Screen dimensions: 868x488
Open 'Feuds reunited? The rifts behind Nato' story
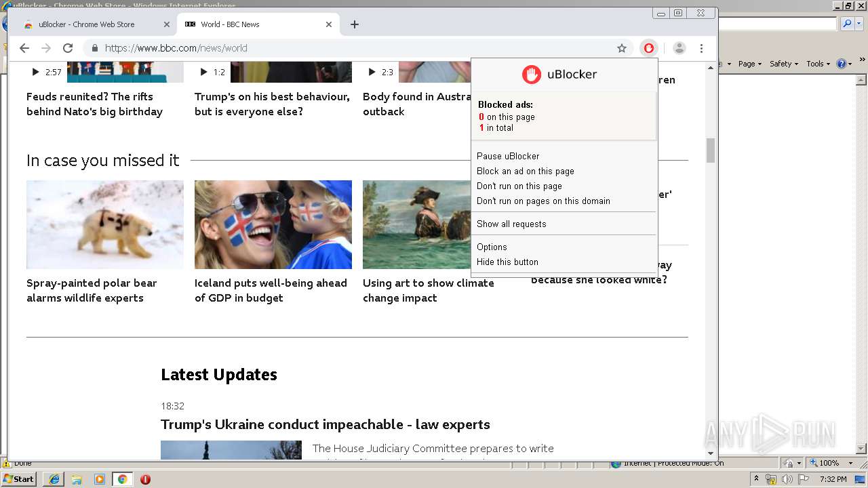pos(94,104)
